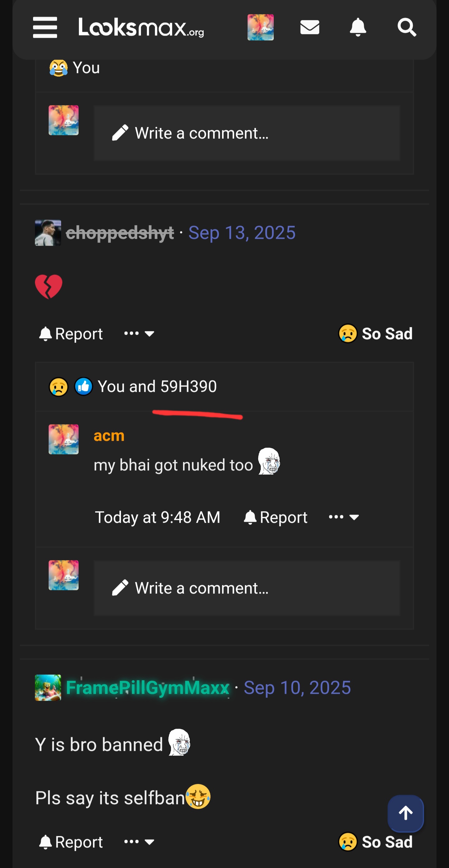Open the private messages envelope icon

309,27
